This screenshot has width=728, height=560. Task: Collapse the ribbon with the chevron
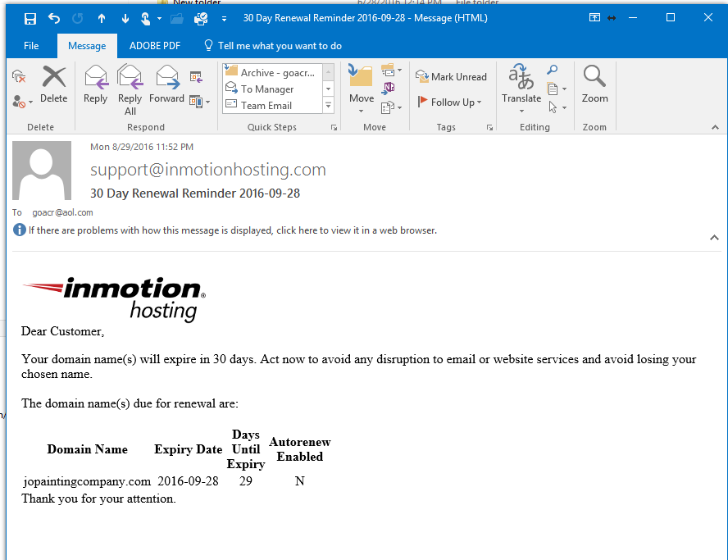(715, 127)
